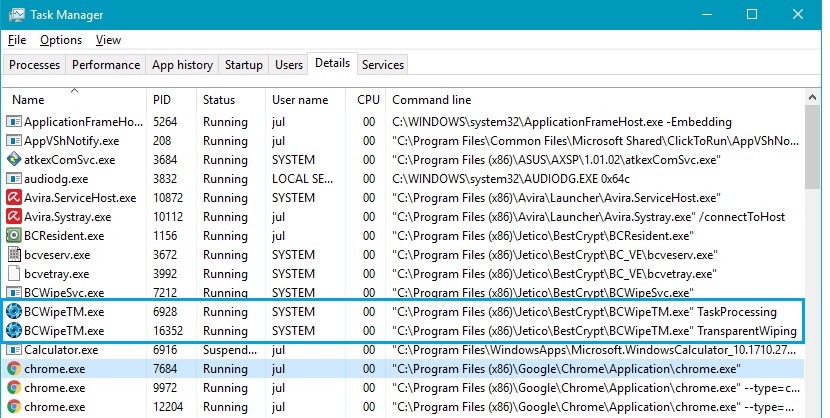This screenshot has height=418, width=830.
Task: Click the WindowsCalculator command line entry
Action: pos(596,350)
